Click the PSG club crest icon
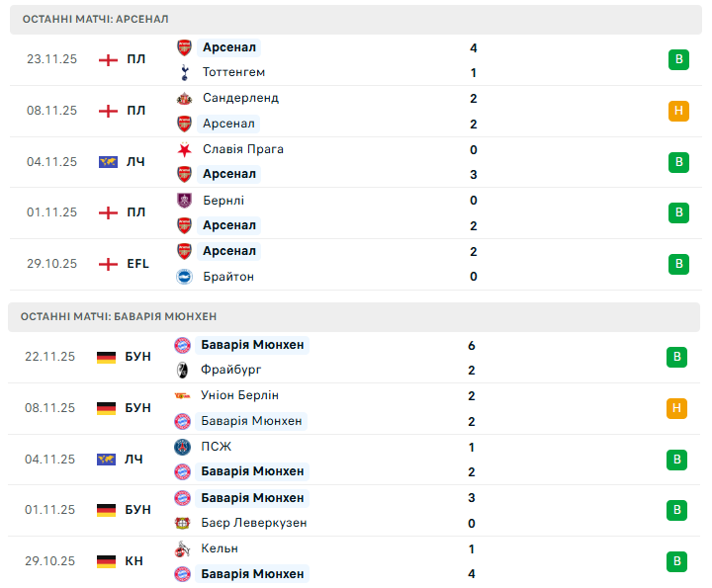Image resolution: width=712 pixels, height=588 pixels. 182,447
